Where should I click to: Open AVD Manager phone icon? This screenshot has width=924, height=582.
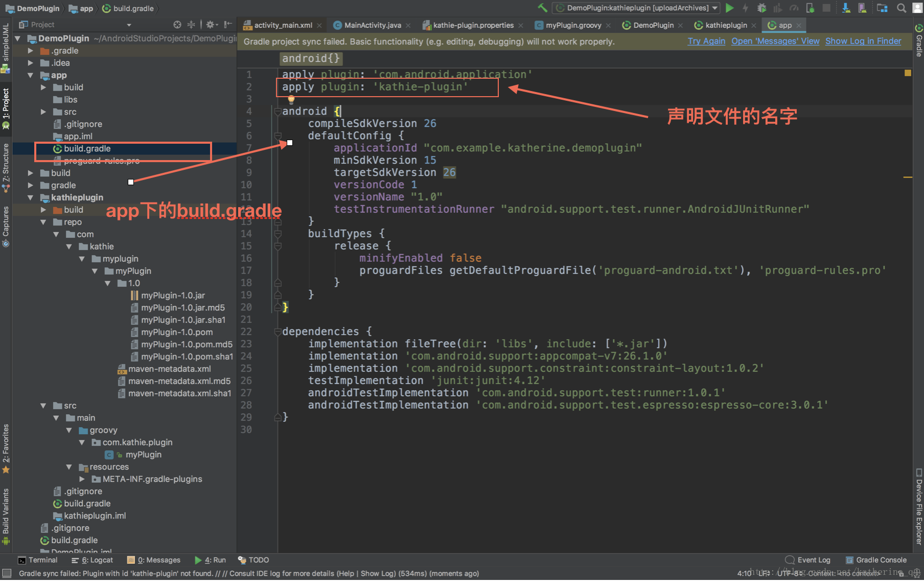click(x=862, y=8)
